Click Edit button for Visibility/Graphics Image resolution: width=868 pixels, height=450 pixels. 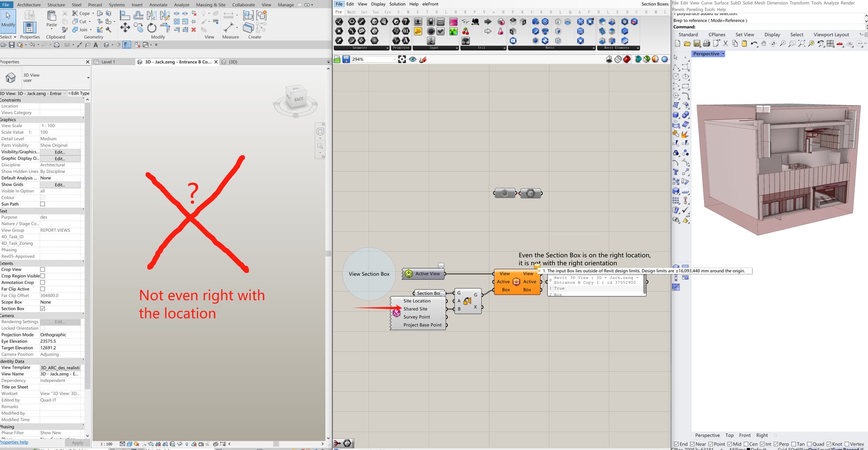pos(60,152)
